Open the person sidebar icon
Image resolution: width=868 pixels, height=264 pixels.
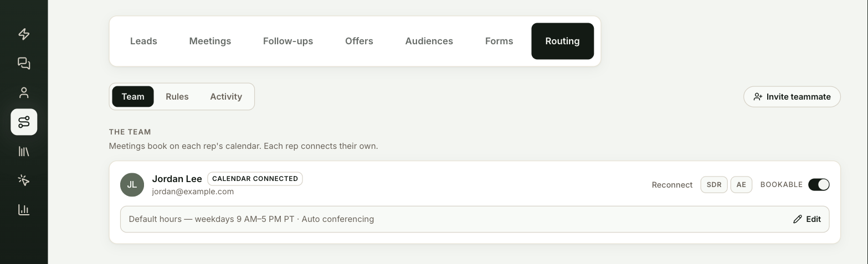tap(24, 92)
